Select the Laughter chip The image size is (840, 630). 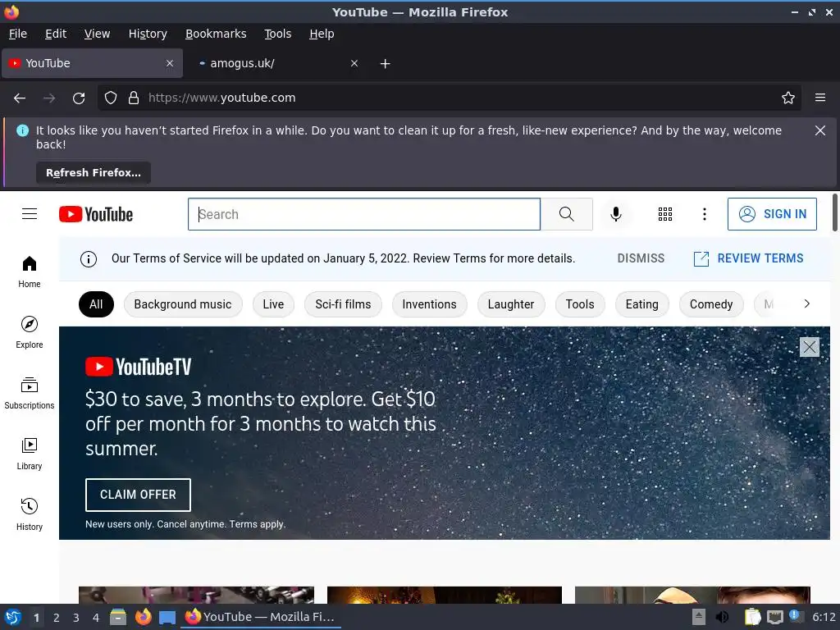pyautogui.click(x=510, y=304)
